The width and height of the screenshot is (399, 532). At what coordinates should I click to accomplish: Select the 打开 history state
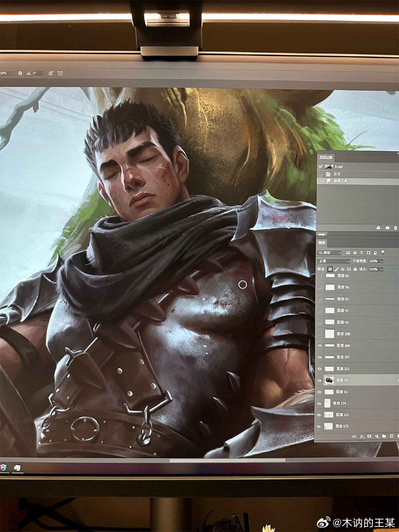(x=358, y=174)
